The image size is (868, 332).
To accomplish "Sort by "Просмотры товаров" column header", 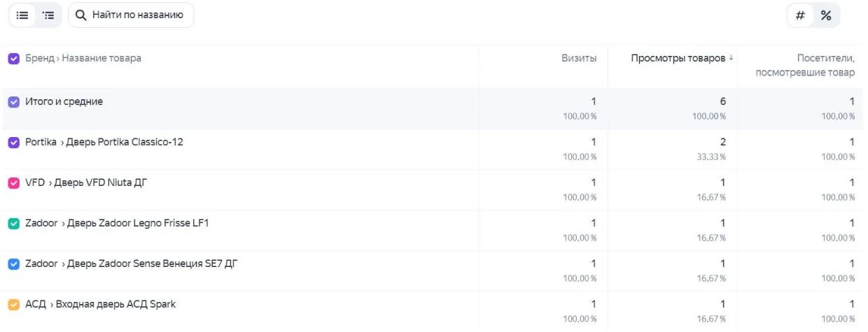I will point(678,59).
